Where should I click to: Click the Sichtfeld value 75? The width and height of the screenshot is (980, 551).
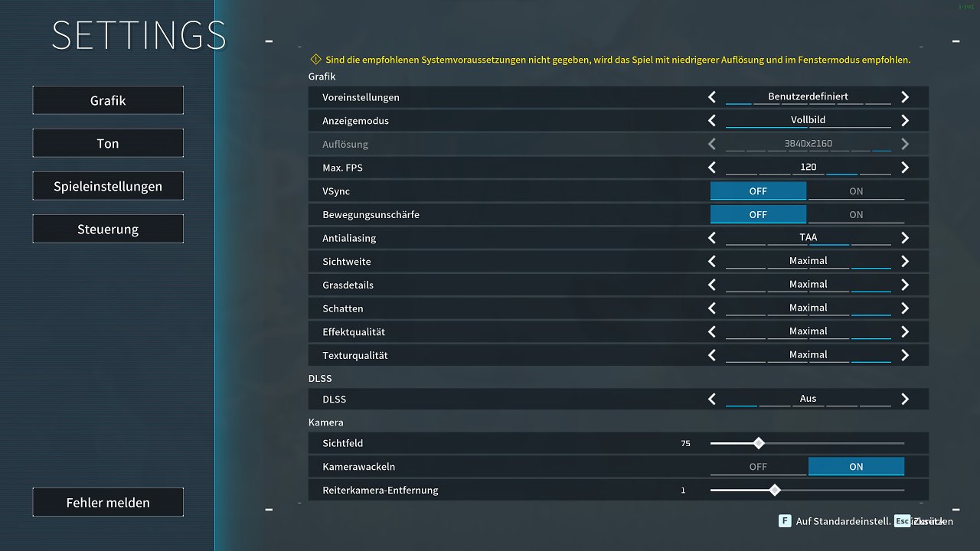(x=685, y=443)
